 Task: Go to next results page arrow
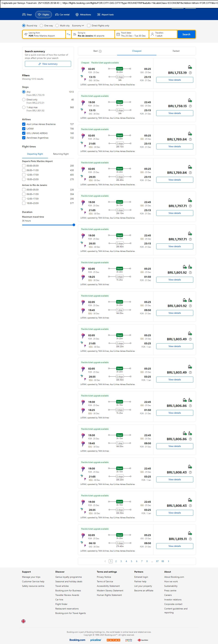coord(169,561)
